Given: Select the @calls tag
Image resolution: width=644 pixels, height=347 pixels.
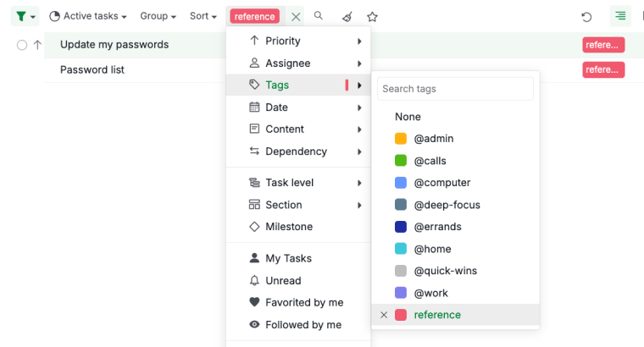Looking at the screenshot, I should point(456,161).
